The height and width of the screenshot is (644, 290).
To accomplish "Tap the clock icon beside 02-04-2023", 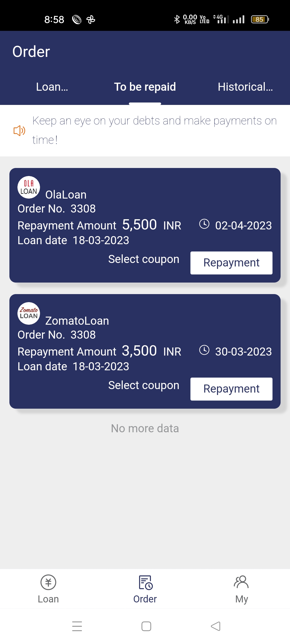I will coord(204,224).
